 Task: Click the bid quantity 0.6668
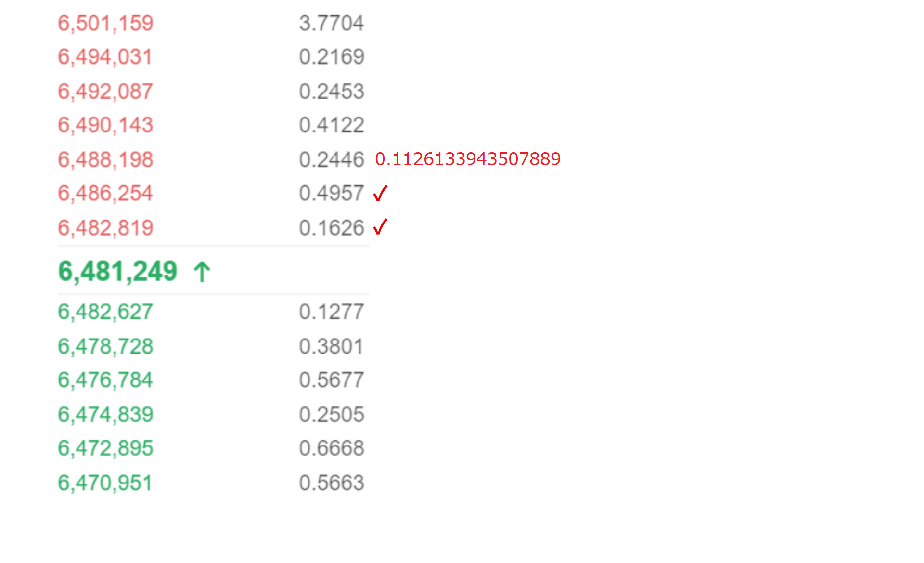pyautogui.click(x=332, y=448)
